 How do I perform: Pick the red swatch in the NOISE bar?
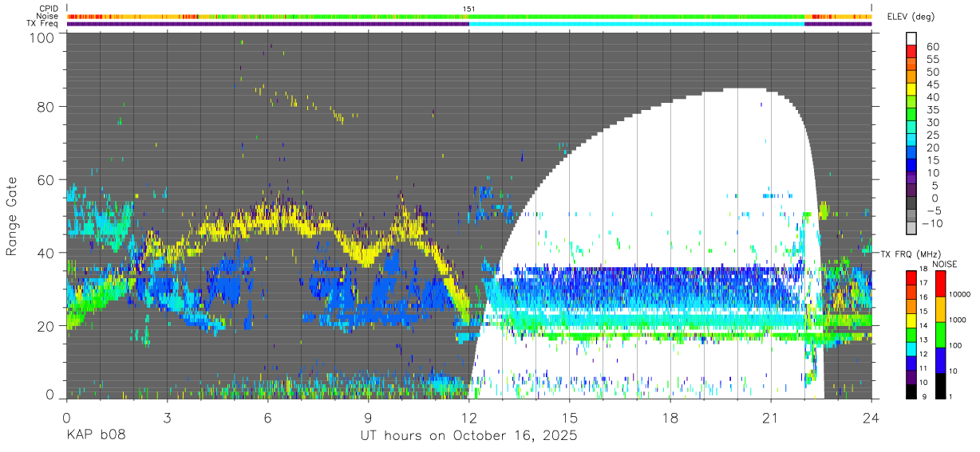(940, 283)
